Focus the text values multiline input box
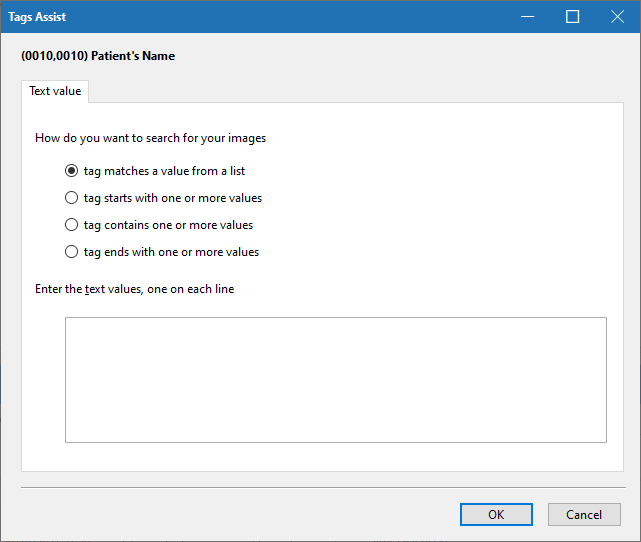 pyautogui.click(x=335, y=379)
